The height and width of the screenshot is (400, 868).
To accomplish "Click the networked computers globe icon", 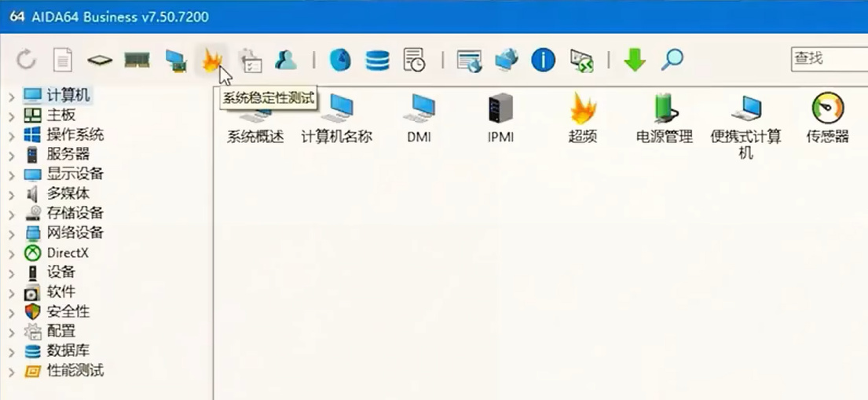I will [507, 60].
